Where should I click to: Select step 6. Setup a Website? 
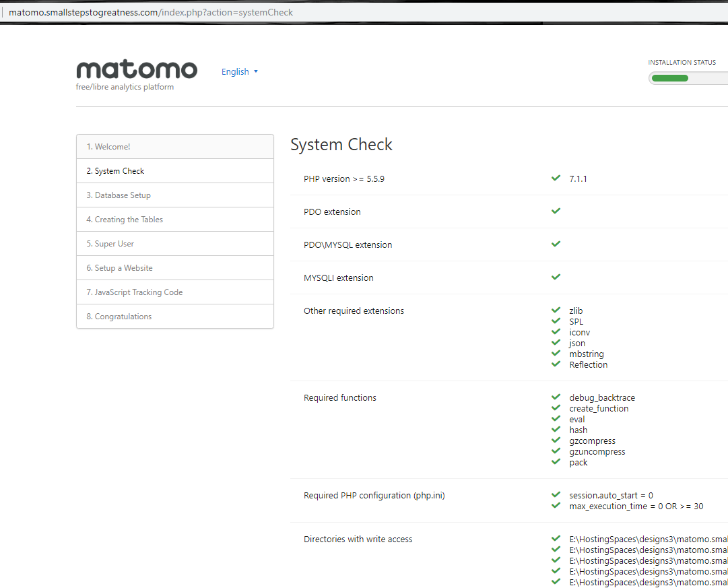(x=175, y=267)
